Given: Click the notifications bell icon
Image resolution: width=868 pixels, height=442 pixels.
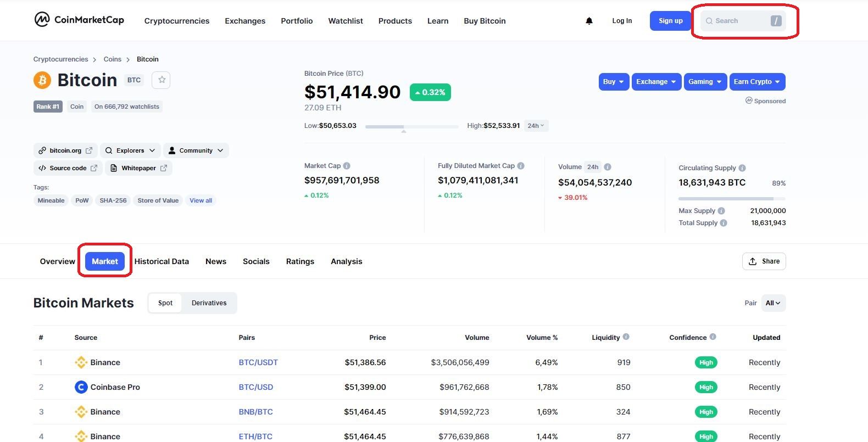Looking at the screenshot, I should point(589,21).
